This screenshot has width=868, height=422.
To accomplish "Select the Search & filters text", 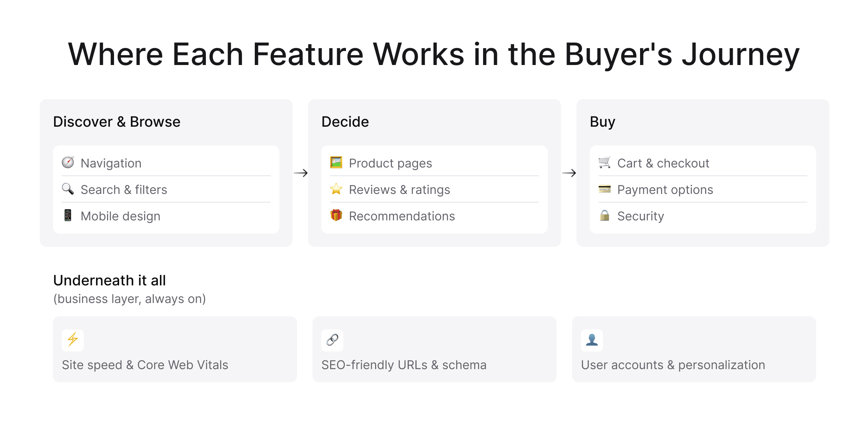I will click(124, 190).
